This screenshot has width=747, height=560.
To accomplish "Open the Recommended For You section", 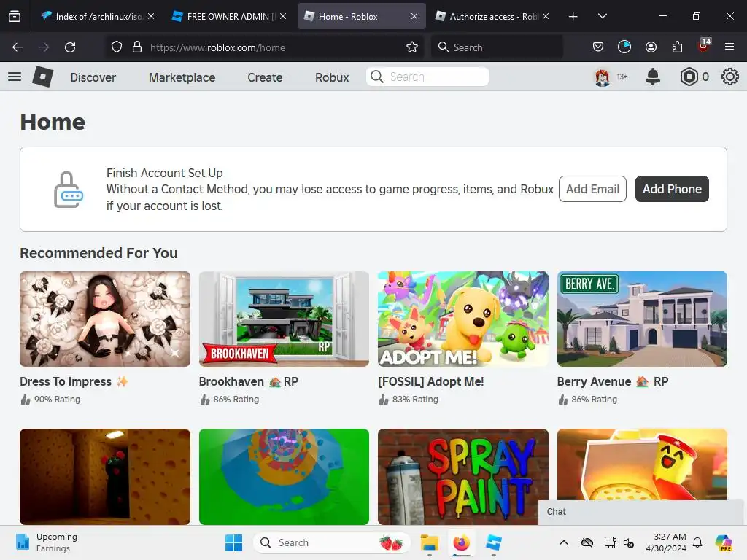I will [x=98, y=253].
